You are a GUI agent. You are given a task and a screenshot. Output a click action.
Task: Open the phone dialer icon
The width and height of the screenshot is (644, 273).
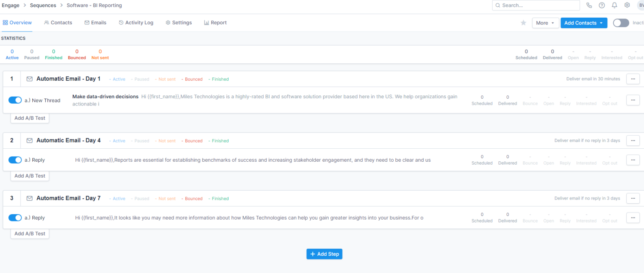pyautogui.click(x=589, y=5)
